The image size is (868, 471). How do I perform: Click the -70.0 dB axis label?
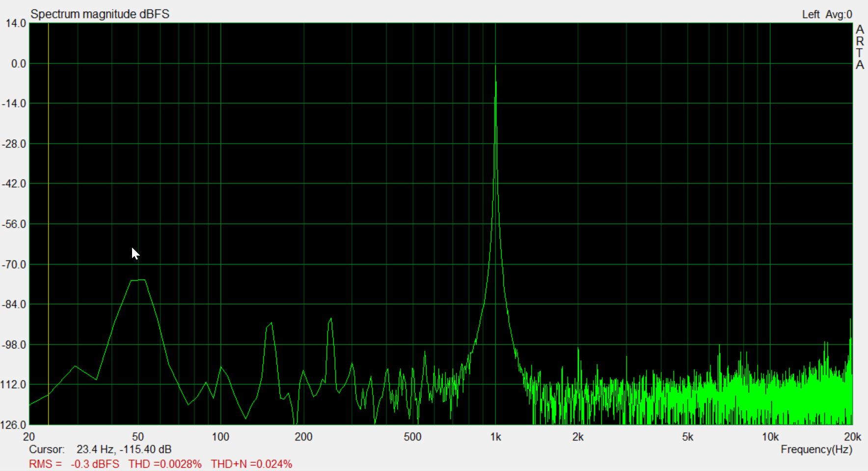click(x=14, y=264)
